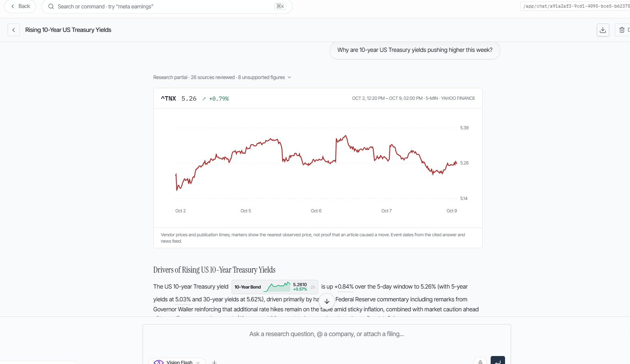Click the 5.39 y-axis label
The height and width of the screenshot is (364, 630).
click(464, 128)
